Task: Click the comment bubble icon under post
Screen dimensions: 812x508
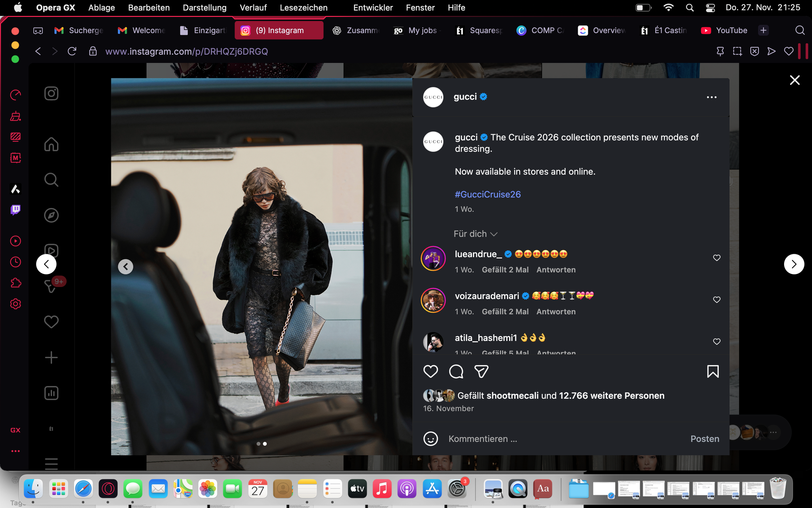Action: (456, 371)
